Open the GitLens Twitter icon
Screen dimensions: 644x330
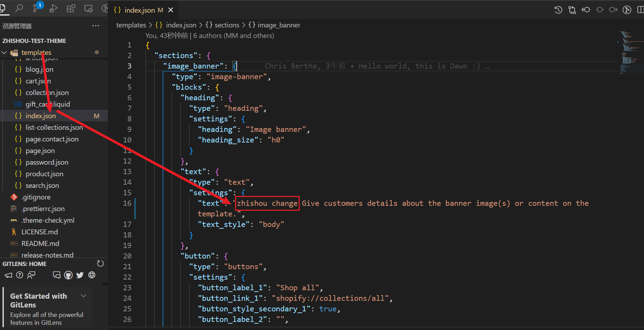tap(80, 275)
